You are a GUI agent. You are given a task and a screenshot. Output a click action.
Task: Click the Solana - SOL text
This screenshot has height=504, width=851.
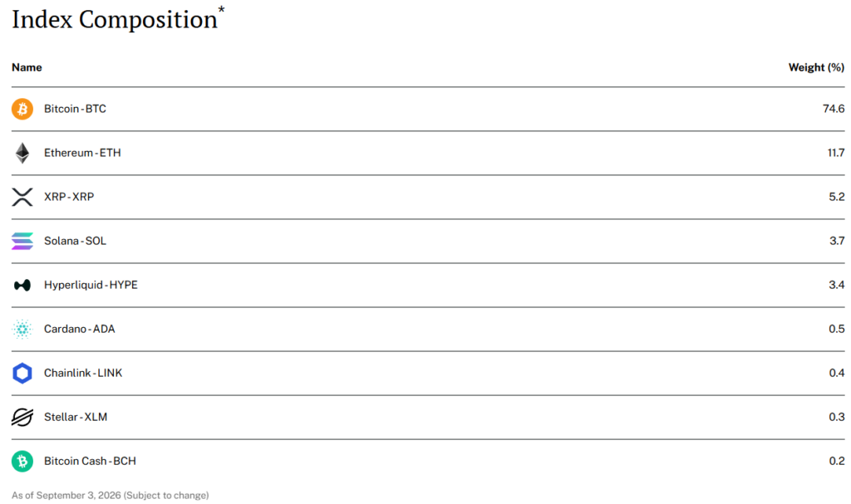[x=75, y=241]
